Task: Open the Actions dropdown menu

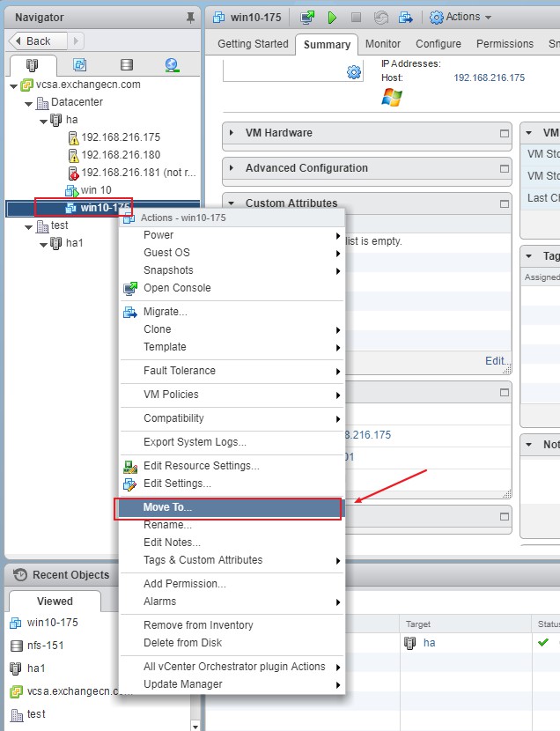Action: 461,18
